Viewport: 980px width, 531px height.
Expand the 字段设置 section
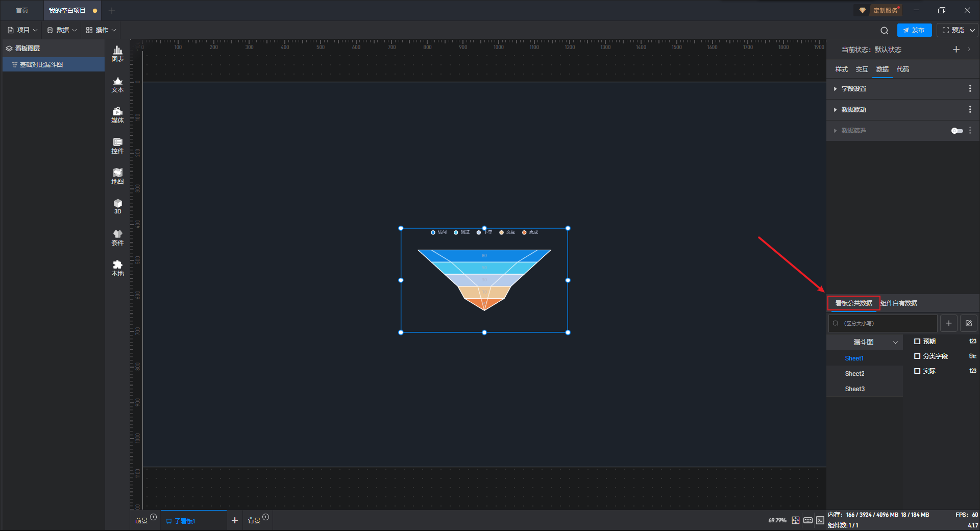click(x=836, y=89)
